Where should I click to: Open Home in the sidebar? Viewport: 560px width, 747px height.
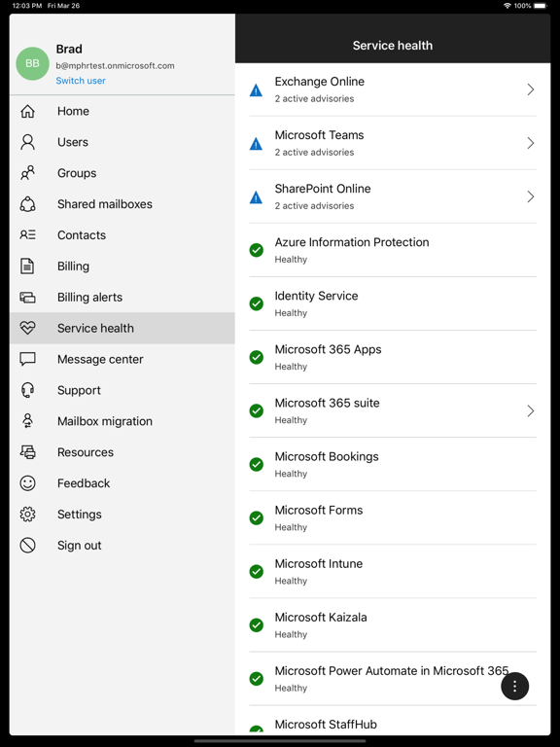[122, 111]
